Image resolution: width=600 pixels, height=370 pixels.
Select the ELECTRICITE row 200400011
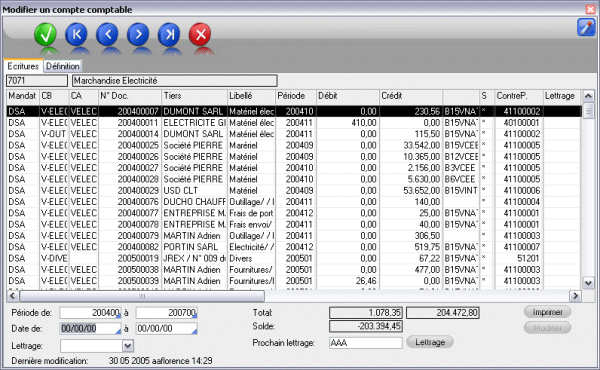click(293, 123)
